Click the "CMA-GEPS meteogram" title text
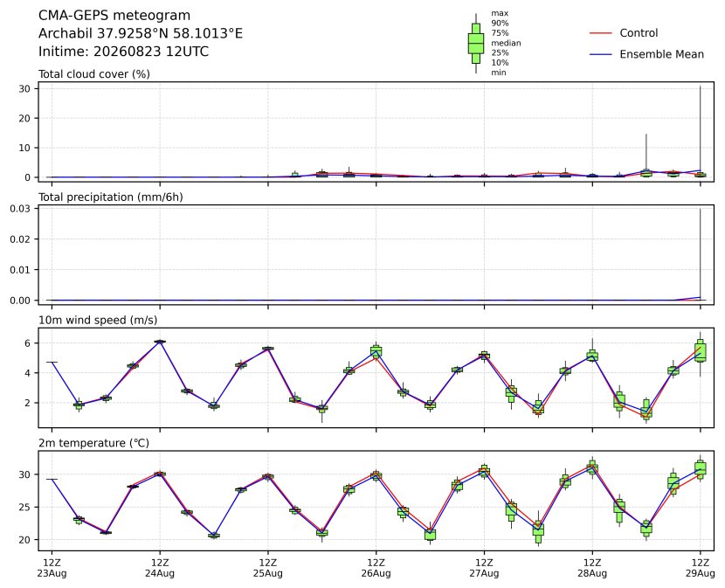 pyautogui.click(x=114, y=15)
